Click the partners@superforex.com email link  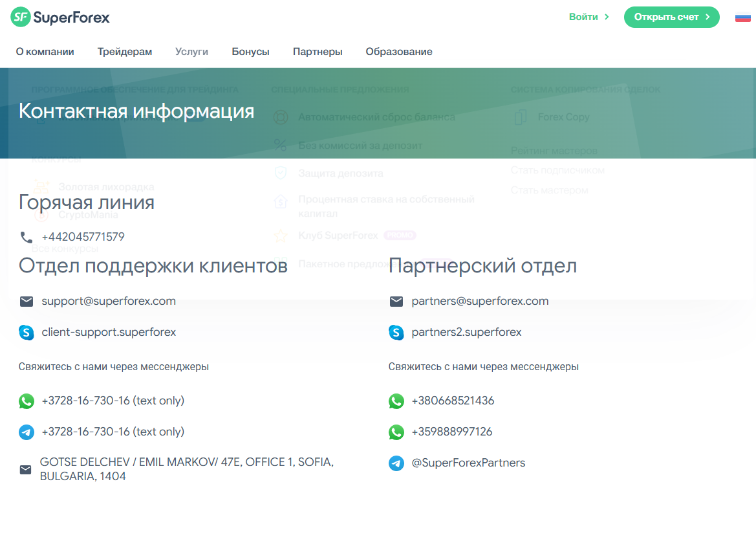coord(480,301)
